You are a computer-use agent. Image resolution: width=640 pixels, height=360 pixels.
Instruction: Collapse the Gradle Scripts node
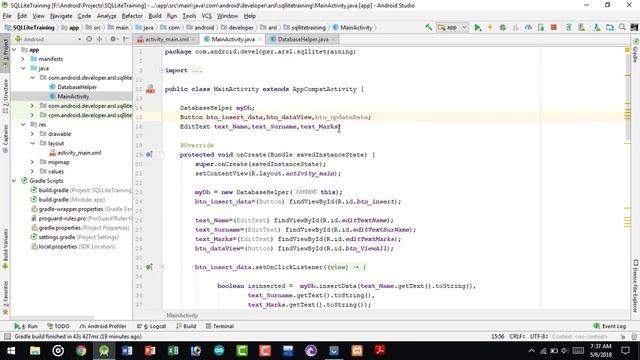pyautogui.click(x=14, y=181)
